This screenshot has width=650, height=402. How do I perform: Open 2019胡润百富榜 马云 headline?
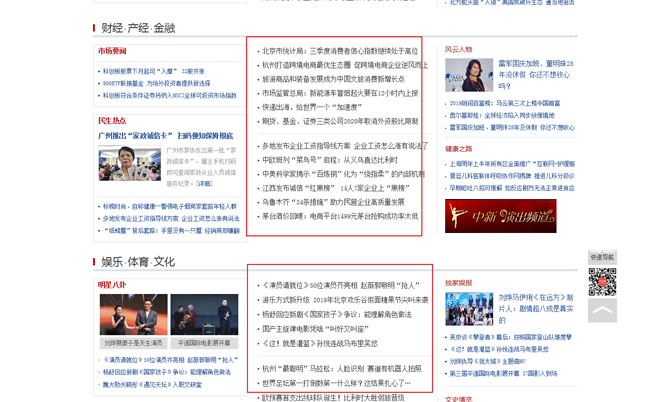505,103
